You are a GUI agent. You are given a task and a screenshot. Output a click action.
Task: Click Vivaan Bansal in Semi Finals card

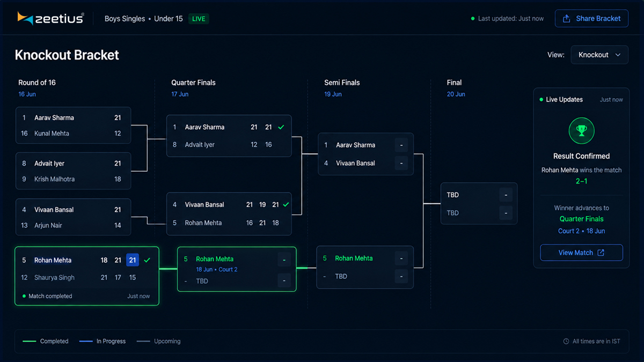click(356, 163)
